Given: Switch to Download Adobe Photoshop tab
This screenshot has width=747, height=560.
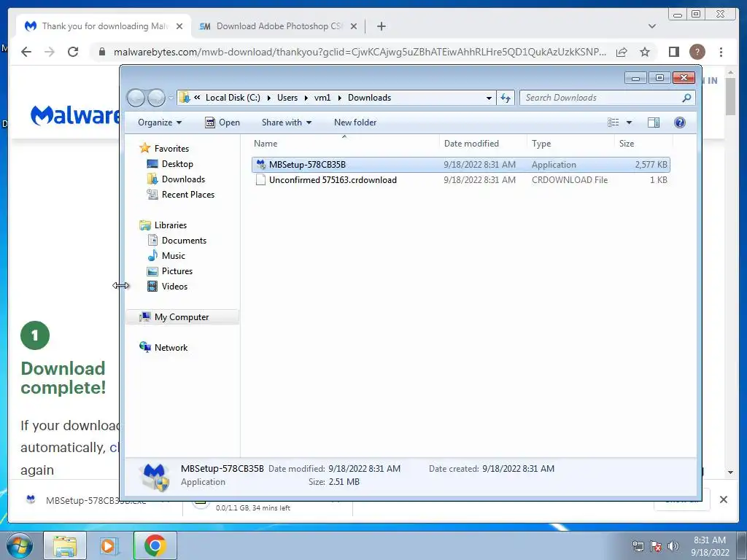Looking at the screenshot, I should 278,26.
